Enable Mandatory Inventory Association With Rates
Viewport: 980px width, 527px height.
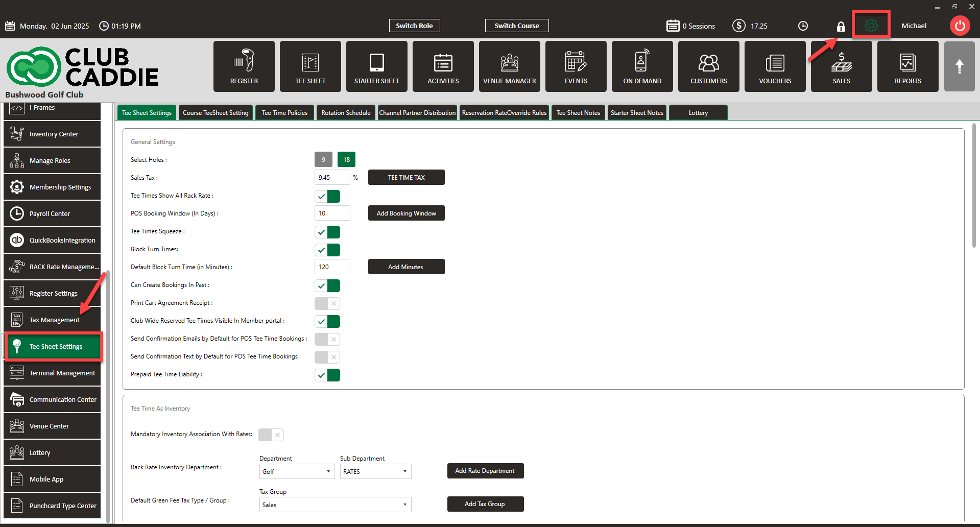[x=271, y=435]
